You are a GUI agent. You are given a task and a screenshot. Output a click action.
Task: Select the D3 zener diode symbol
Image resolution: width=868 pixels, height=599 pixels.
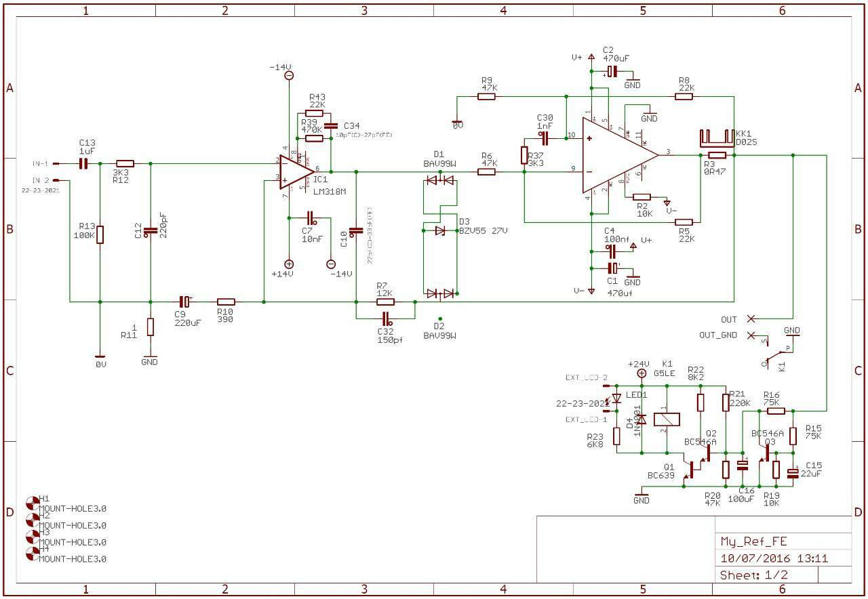point(440,231)
